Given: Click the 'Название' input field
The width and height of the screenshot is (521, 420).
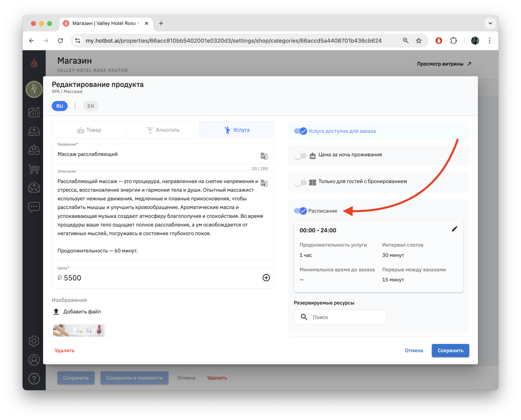Looking at the screenshot, I should 163,154.
